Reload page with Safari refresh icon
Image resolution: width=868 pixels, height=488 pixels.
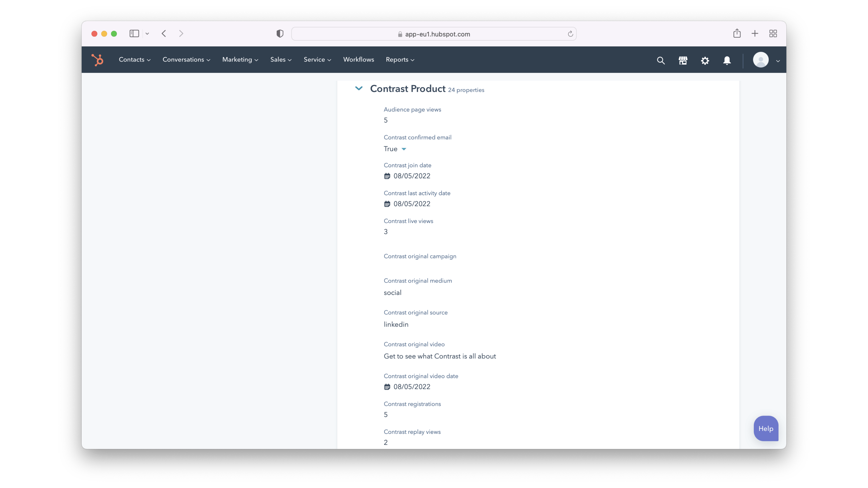click(570, 34)
